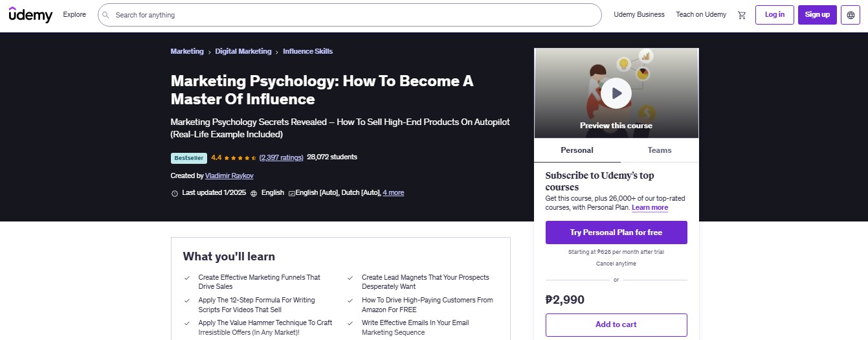Click Create Lead Magnets learning item
868x340 pixels.
tap(425, 282)
